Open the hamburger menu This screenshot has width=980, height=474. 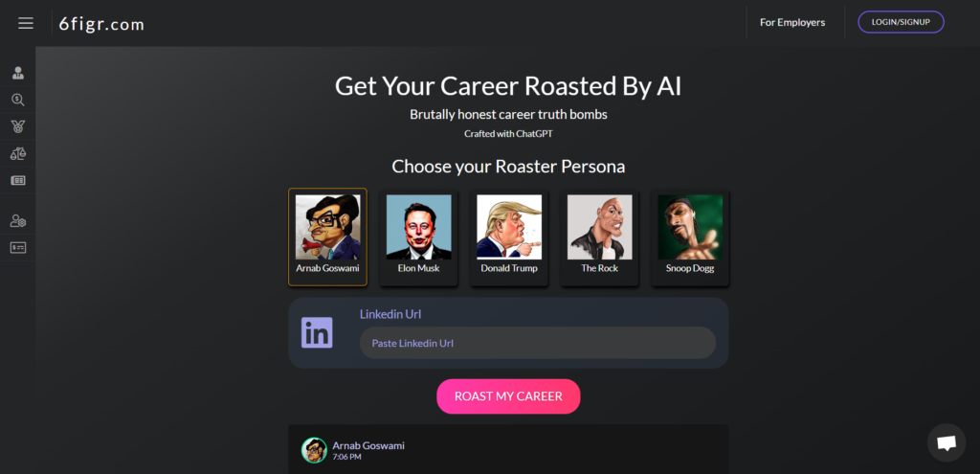[26, 23]
